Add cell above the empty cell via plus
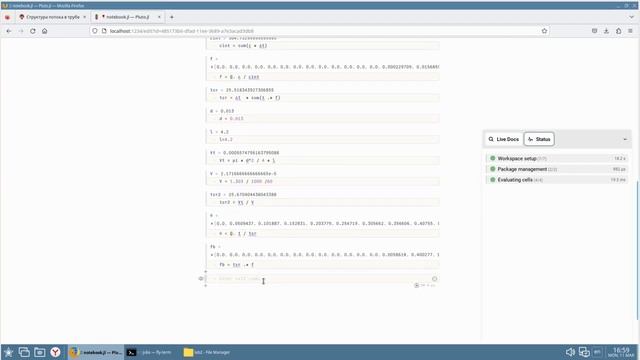 pos(206,271)
